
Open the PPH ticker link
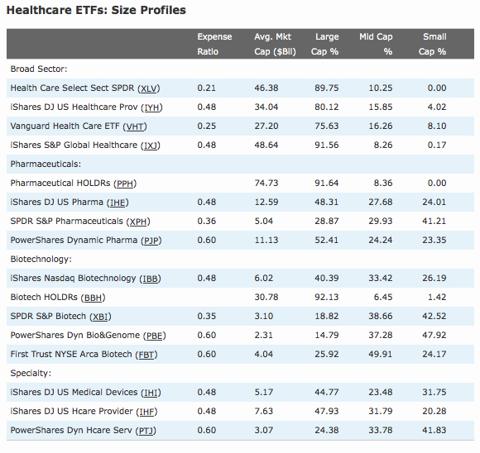125,183
